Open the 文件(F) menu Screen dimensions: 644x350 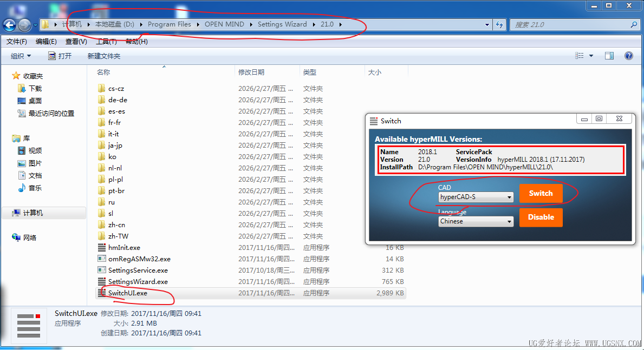16,42
